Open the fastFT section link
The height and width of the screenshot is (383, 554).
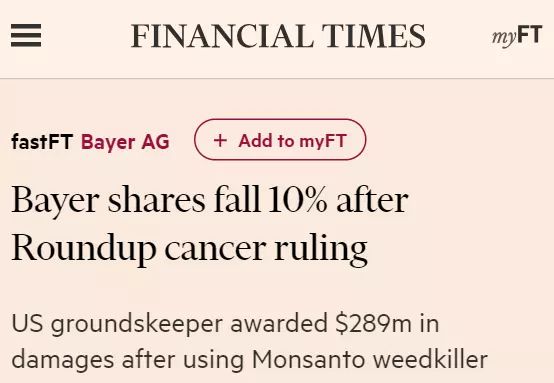pyautogui.click(x=42, y=141)
